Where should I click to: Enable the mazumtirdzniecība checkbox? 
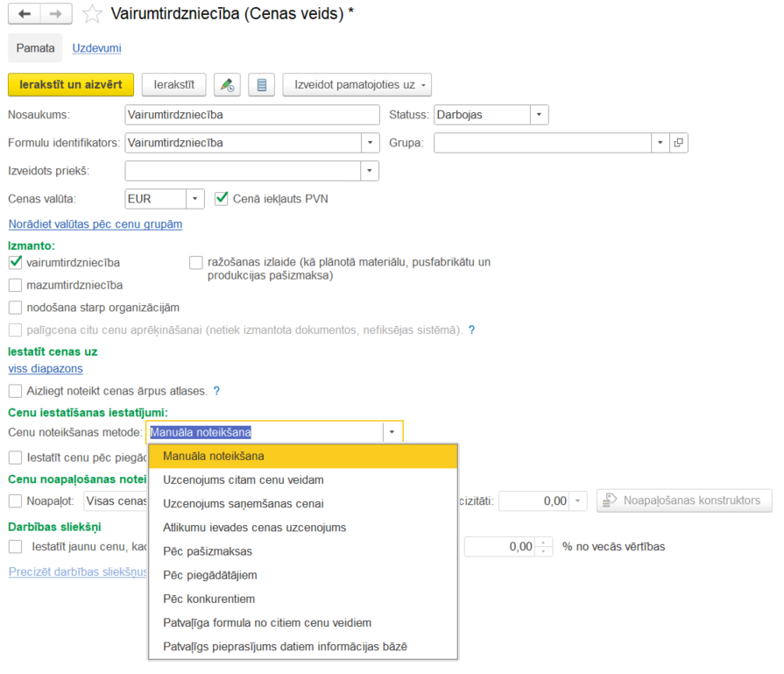(x=14, y=285)
